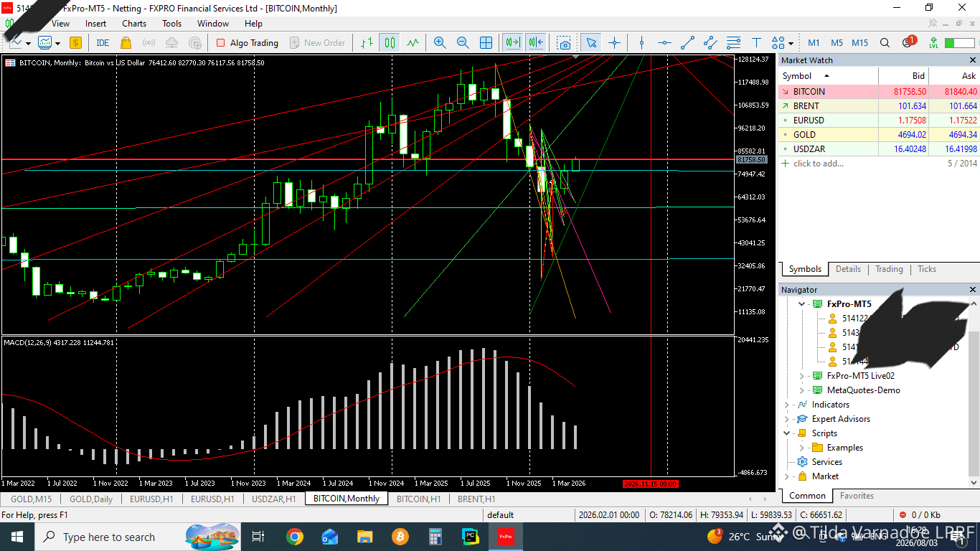Screen dimensions: 980x551
Task: Switch chart to bar chart type
Action: (367, 43)
